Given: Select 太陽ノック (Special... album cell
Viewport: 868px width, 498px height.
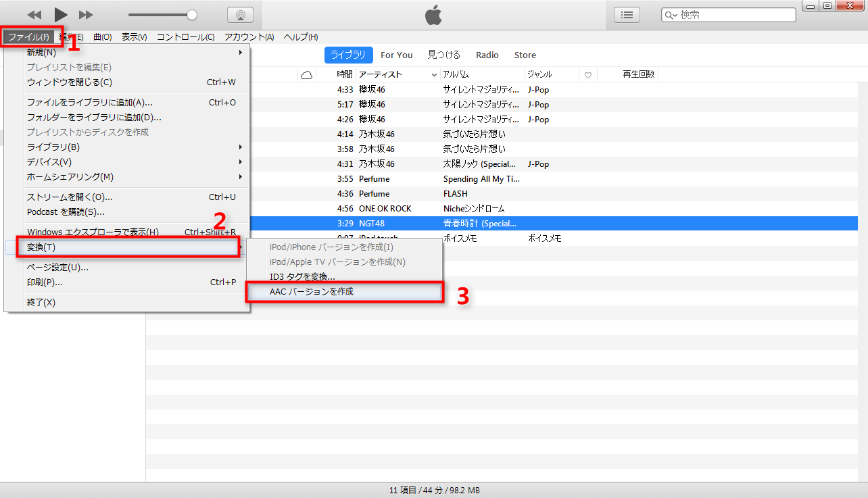Looking at the screenshot, I should point(479,164).
